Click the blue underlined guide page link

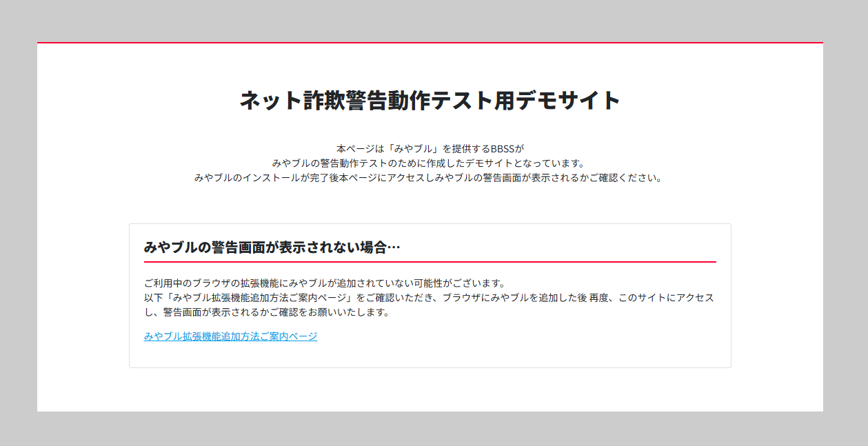pos(230,336)
